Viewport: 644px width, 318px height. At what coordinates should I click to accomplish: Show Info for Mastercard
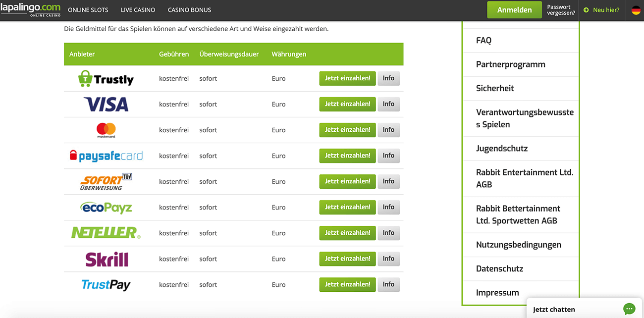pos(388,130)
